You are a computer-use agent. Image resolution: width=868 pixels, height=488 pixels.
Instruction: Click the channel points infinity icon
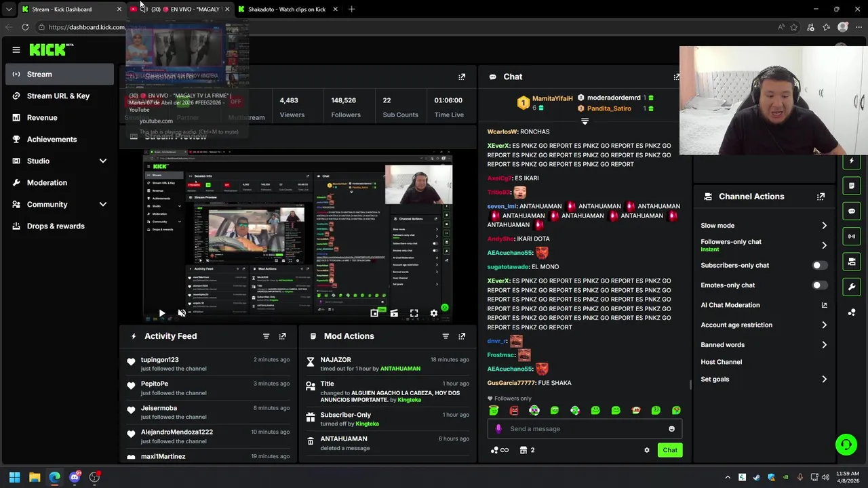point(499,450)
